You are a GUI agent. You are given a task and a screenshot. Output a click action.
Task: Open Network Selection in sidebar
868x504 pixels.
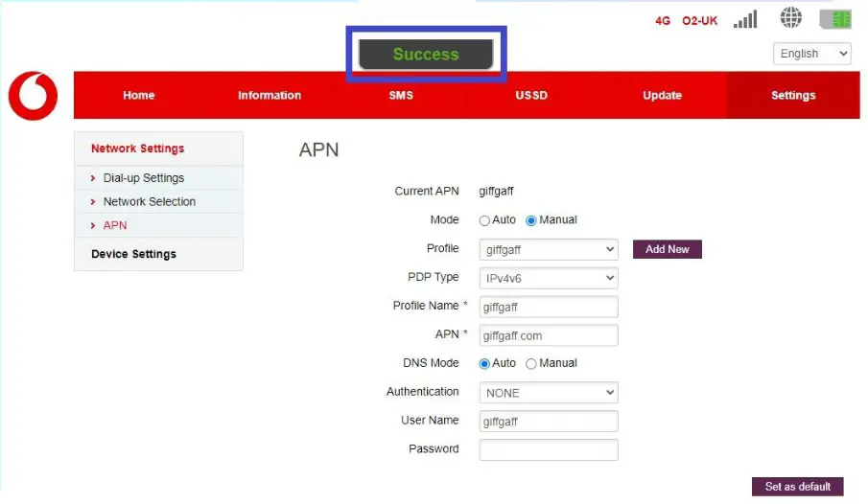[150, 202]
